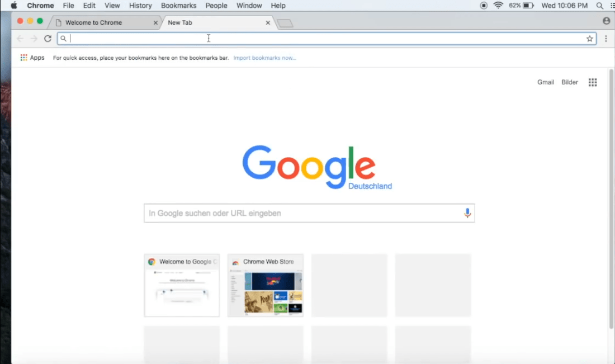615x364 pixels.
Task: Open the History menu
Action: pos(140,6)
